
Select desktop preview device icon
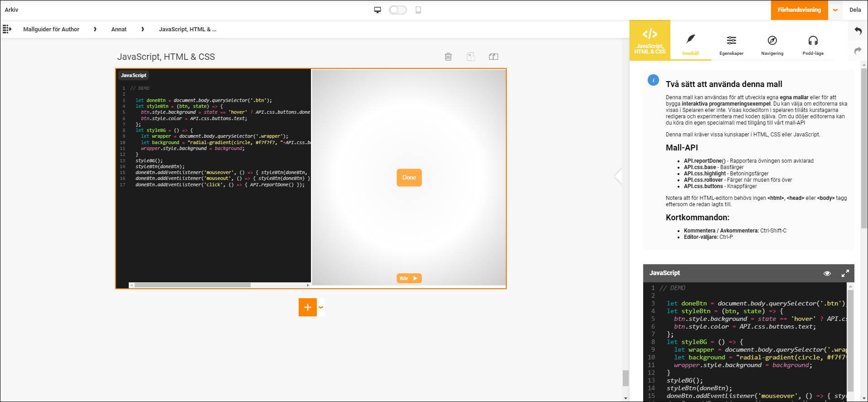pyautogui.click(x=378, y=10)
